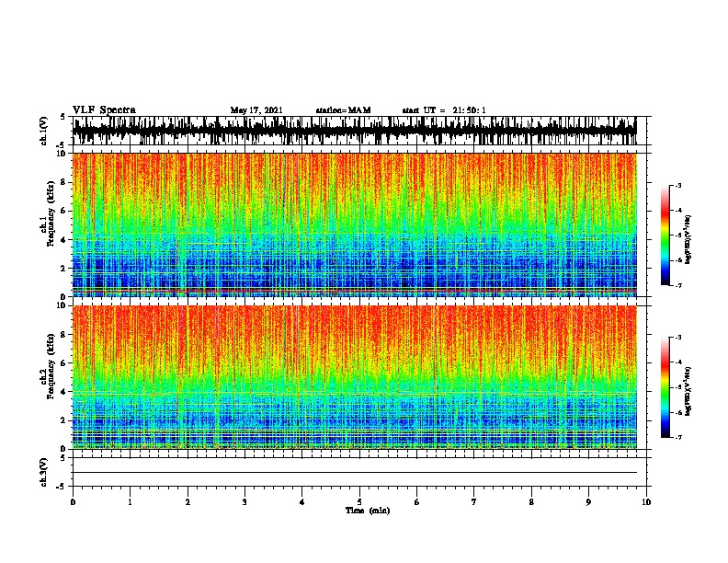Image resolution: width=728 pixels, height=563 pixels.
Task: Click the "-3" tick on ch.1 colorbar
Action: pyautogui.click(x=678, y=185)
